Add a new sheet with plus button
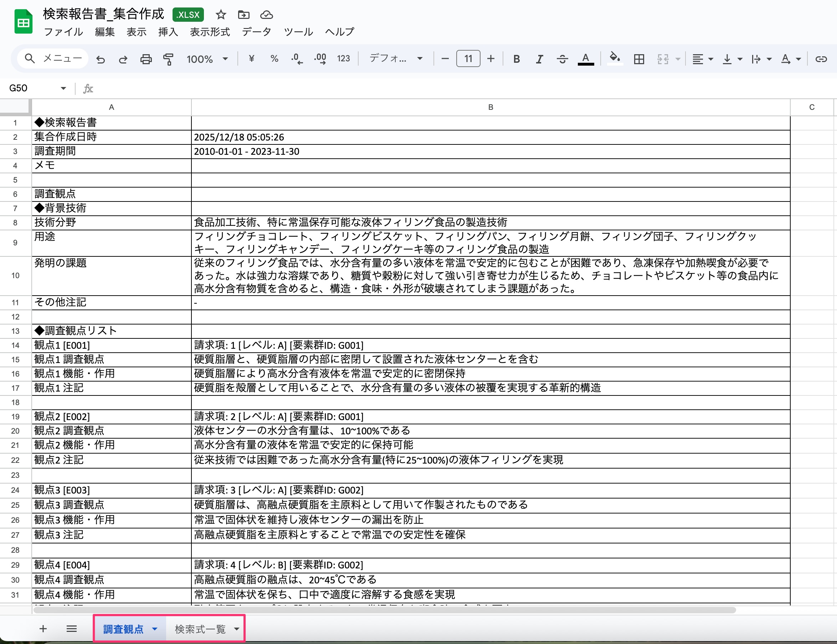The width and height of the screenshot is (837, 644). pyautogui.click(x=43, y=629)
